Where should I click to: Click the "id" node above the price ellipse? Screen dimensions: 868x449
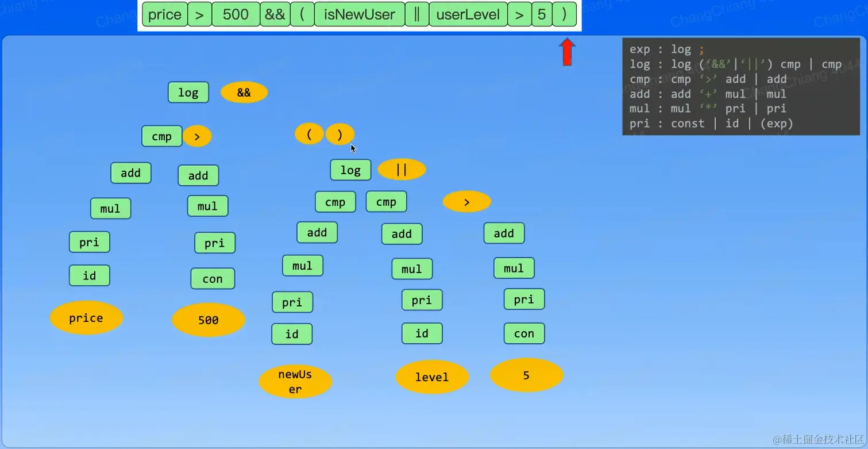point(89,275)
